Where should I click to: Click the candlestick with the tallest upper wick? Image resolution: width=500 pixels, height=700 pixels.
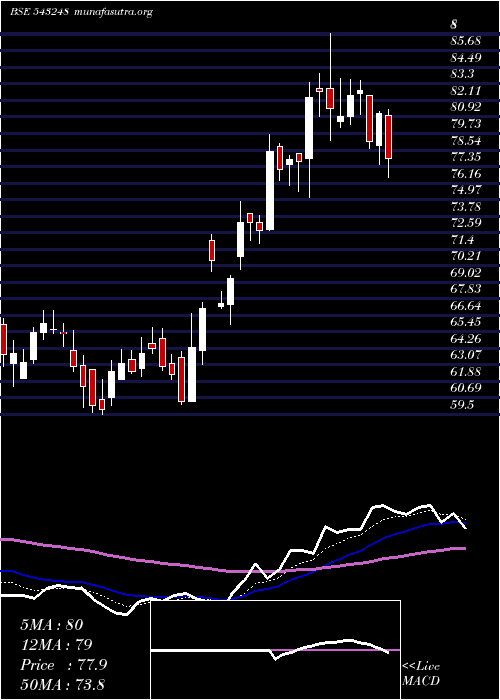330,98
